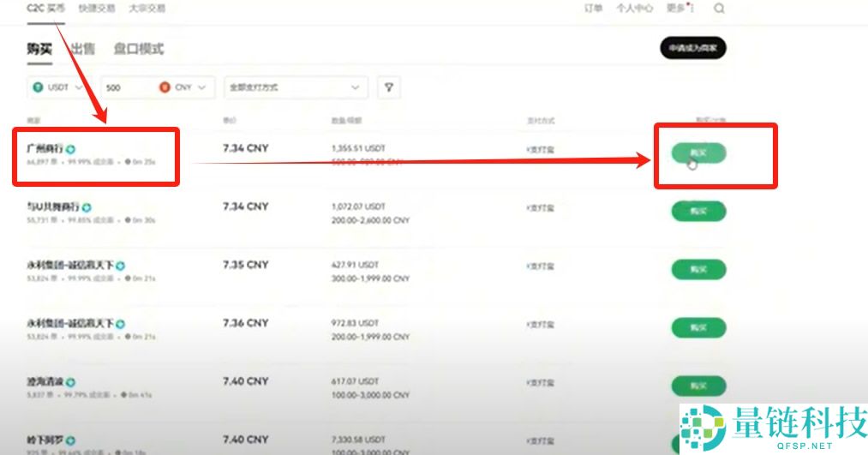868x455 pixels.
Task: Click the 1,072.07 USDT quantity
Action: (358, 207)
